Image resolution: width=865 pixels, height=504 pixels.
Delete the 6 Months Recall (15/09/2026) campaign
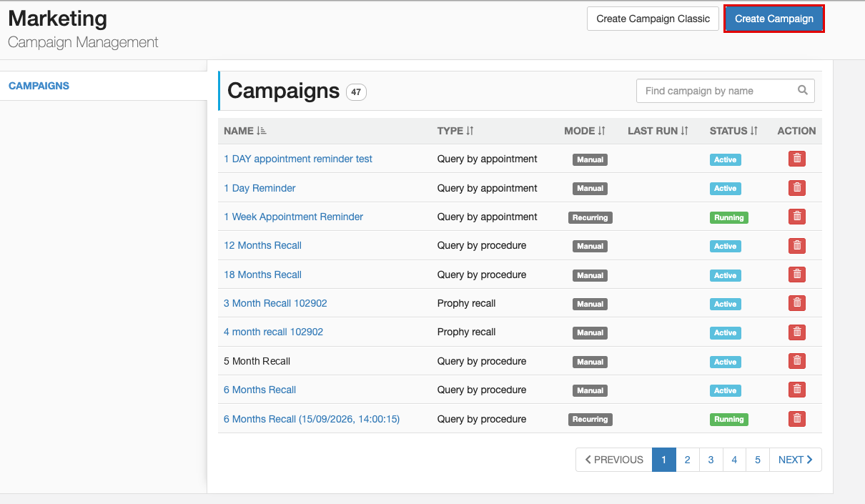[797, 419]
